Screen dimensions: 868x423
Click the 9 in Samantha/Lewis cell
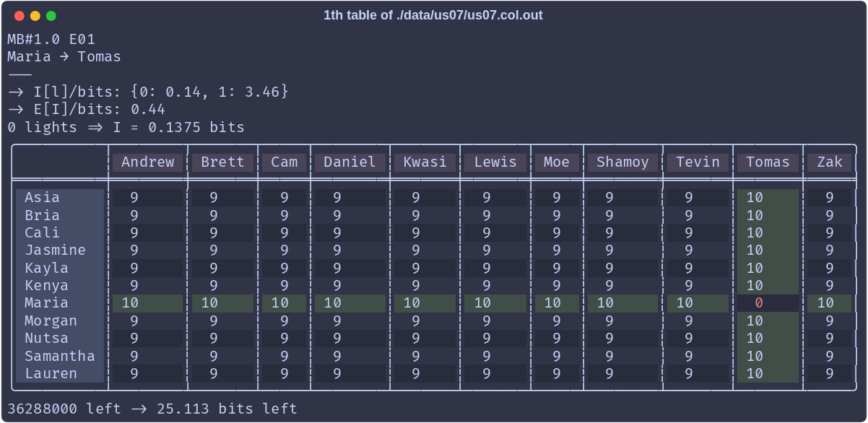click(486, 356)
